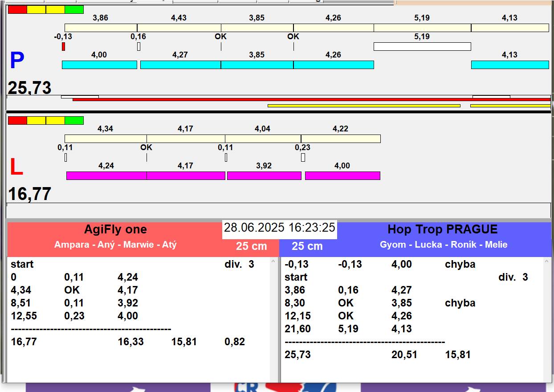The width and height of the screenshot is (554, 392).
Task: Click the green start light in lane P
Action: point(74,9)
